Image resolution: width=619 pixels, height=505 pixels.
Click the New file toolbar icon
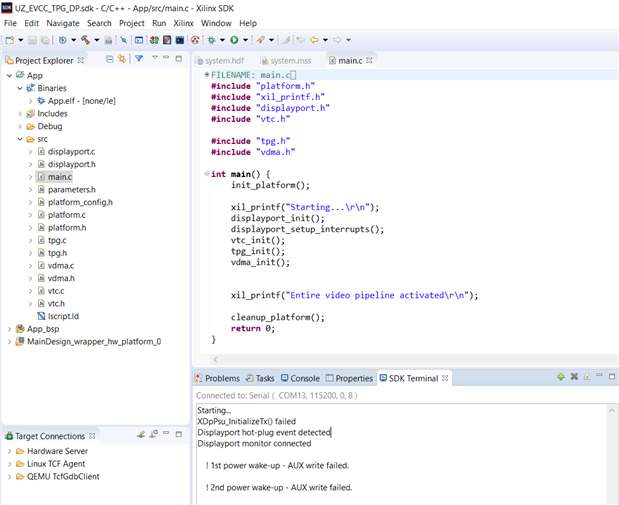[x=9, y=40]
